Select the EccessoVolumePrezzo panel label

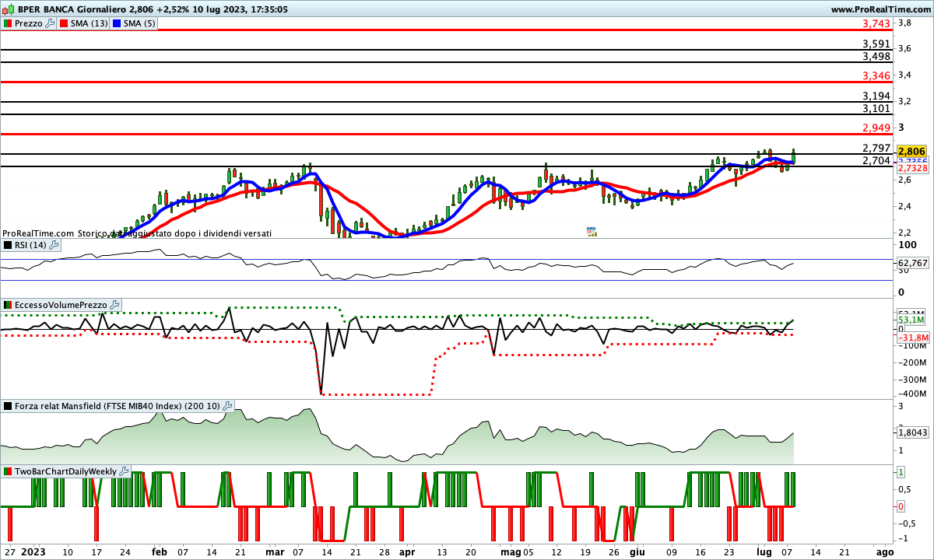coord(61,305)
